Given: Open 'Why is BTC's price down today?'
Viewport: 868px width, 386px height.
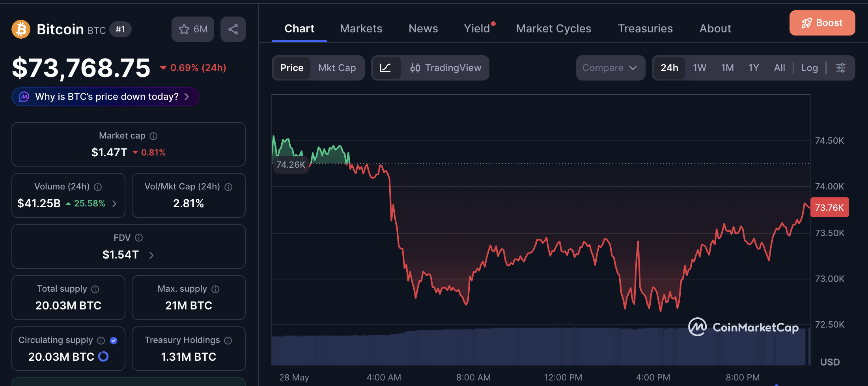Looking at the screenshot, I should pyautogui.click(x=105, y=97).
